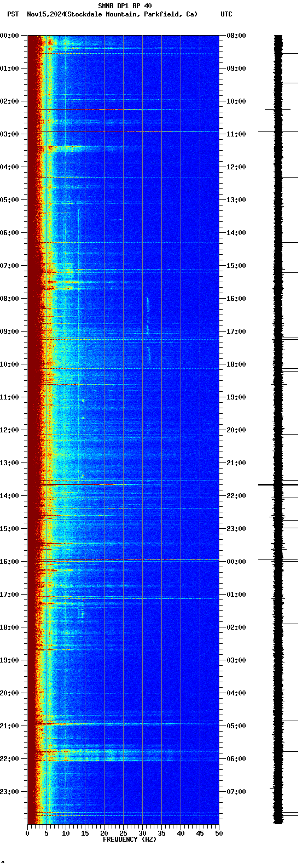This screenshot has height=868, width=302.
Task: Select 16:00 on the UTC time axis
Action: [236, 299]
